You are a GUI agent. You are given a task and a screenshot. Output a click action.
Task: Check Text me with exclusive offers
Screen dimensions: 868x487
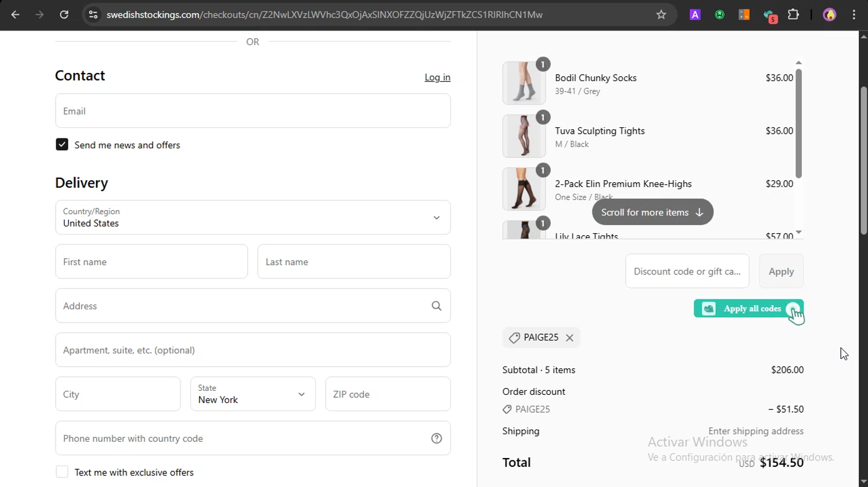(x=62, y=472)
